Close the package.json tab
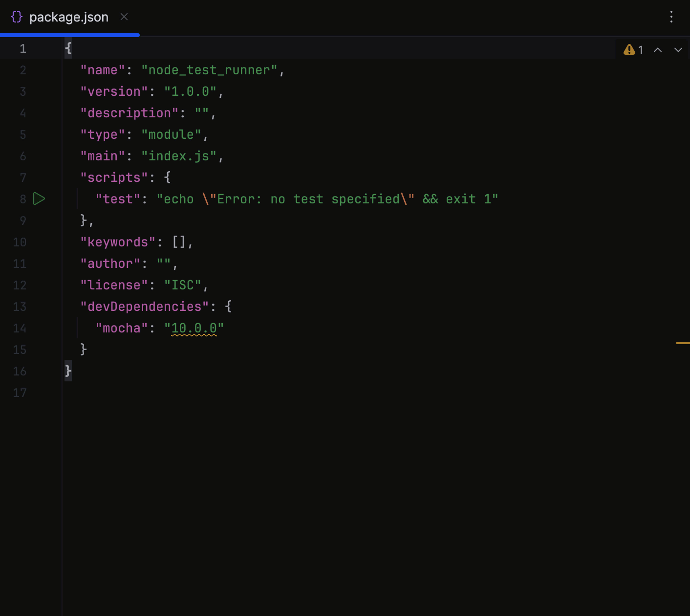This screenshot has width=690, height=616. click(124, 17)
